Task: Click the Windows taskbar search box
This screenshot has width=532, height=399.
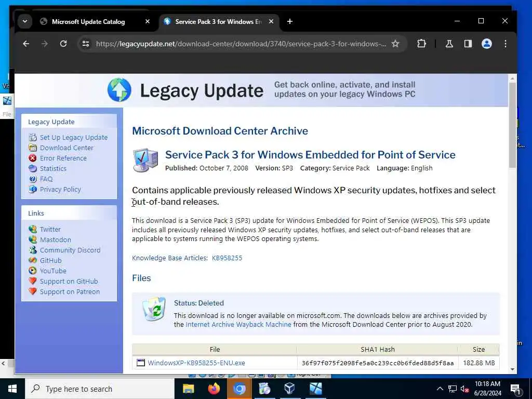Action: [99, 389]
